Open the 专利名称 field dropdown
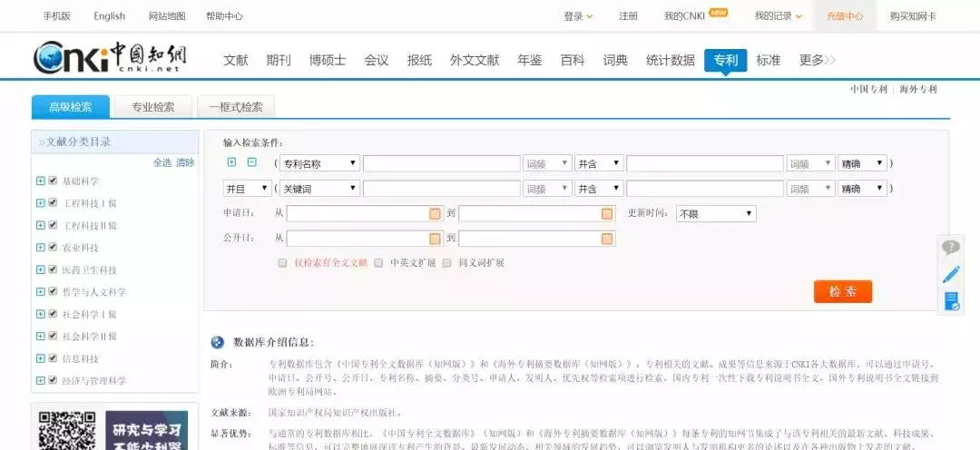This screenshot has height=450, width=980. click(319, 163)
